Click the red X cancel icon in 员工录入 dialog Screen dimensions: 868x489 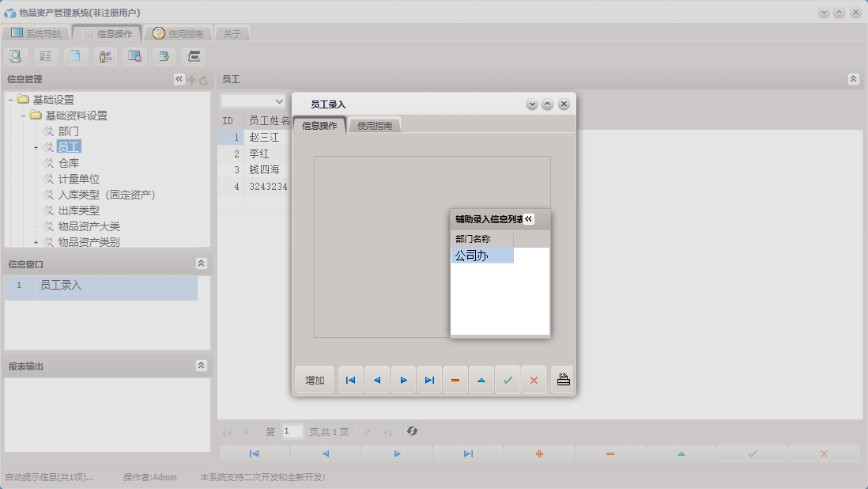pos(534,380)
